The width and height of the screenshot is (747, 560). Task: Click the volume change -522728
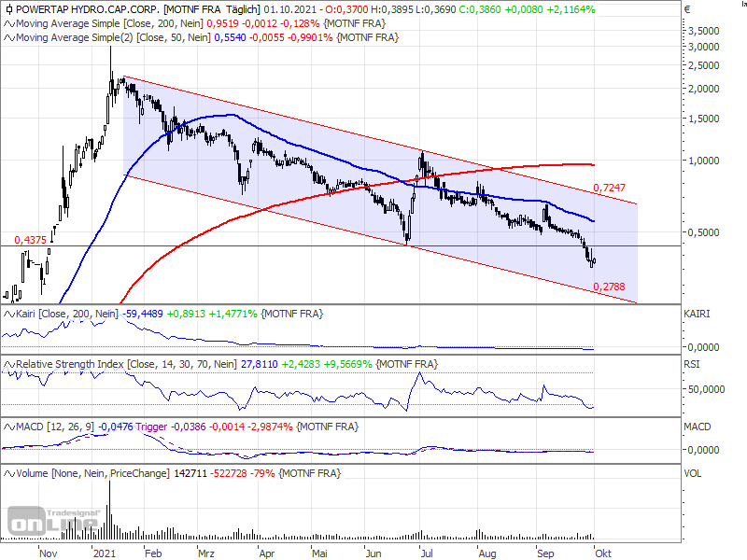click(230, 473)
